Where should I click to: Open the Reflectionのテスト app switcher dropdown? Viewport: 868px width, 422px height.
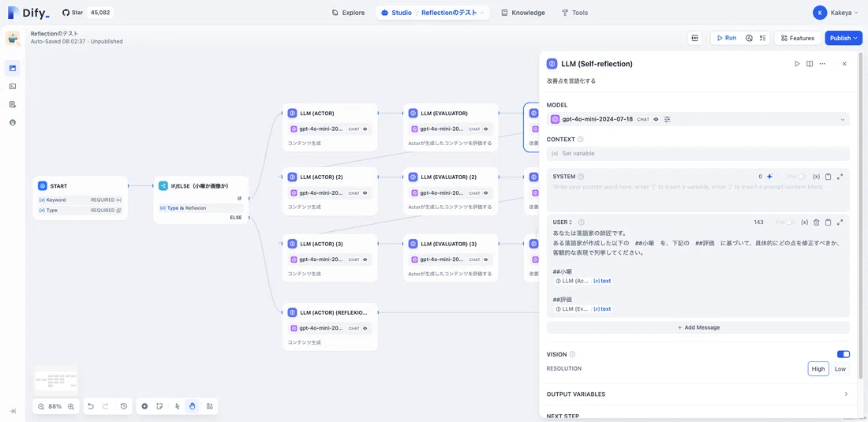tap(452, 13)
